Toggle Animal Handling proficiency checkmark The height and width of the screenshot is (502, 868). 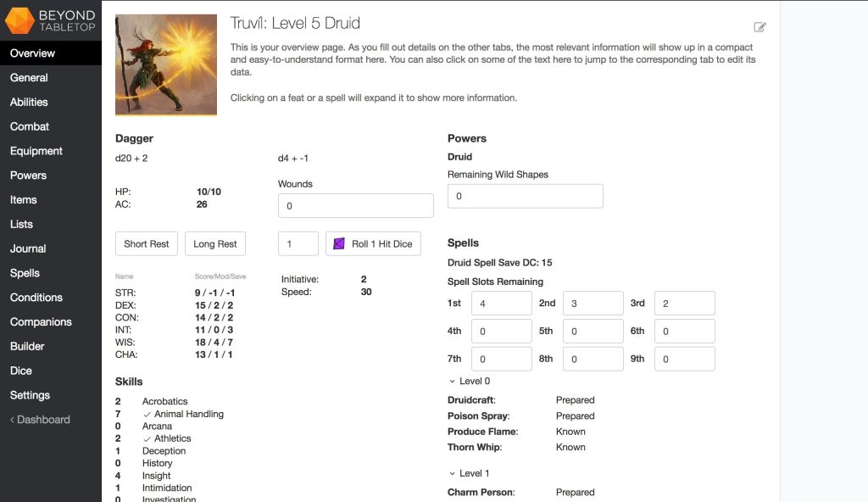[x=147, y=414]
